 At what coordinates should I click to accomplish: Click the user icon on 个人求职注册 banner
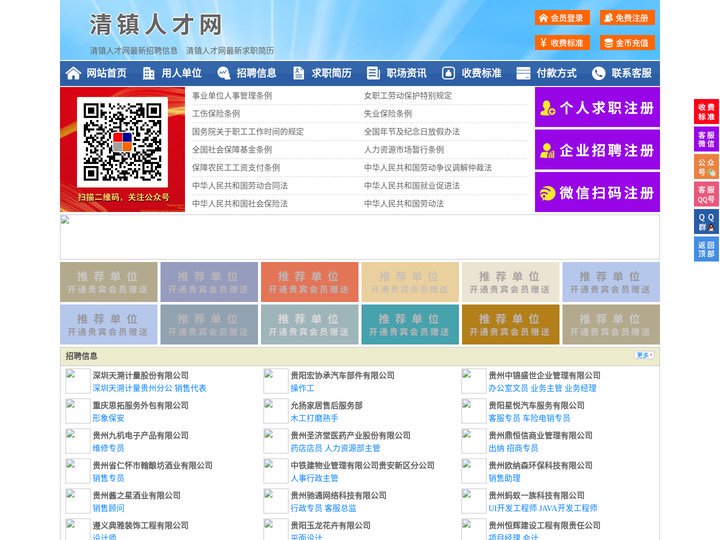pos(547,108)
